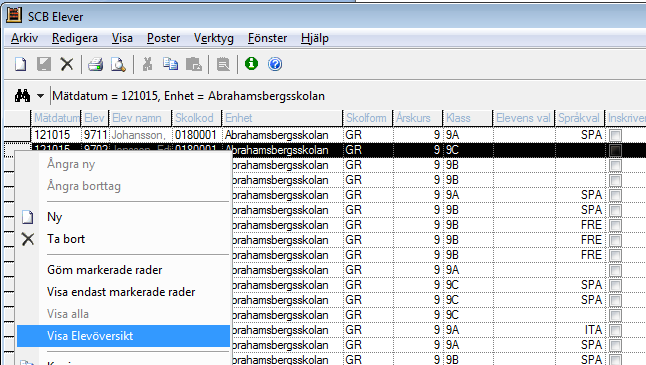Open Print Preview from toolbar
Image resolution: width=646 pixels, height=365 pixels.
(118, 64)
